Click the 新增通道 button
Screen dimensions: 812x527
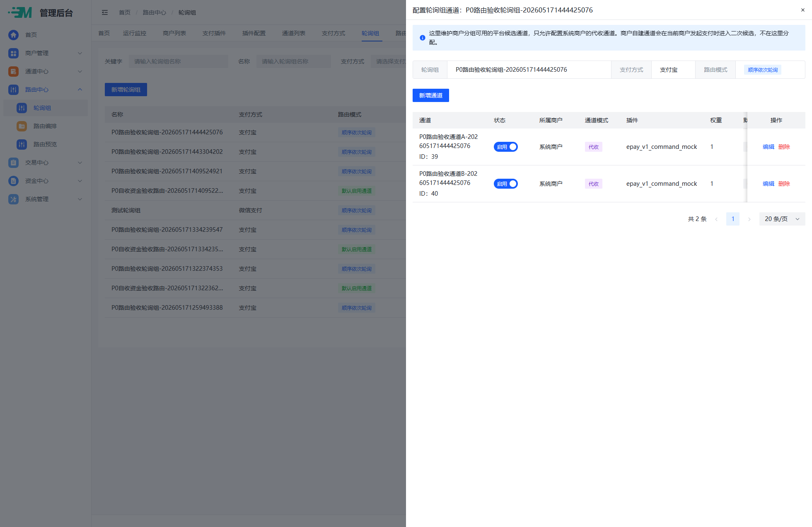coord(430,95)
